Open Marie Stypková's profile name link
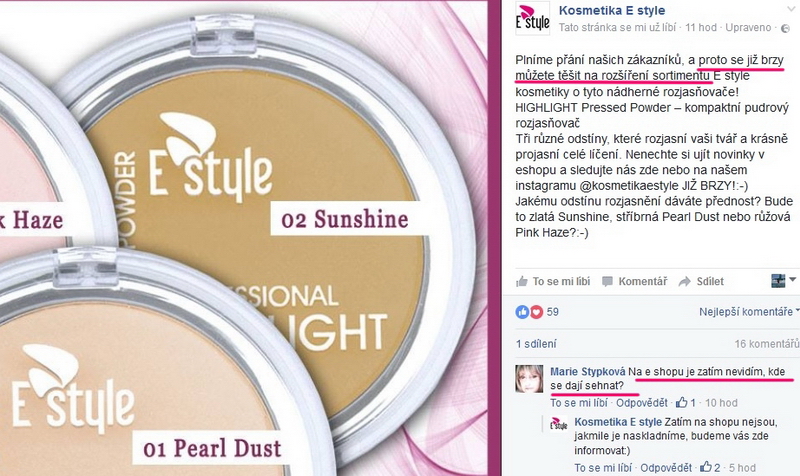 (x=588, y=372)
